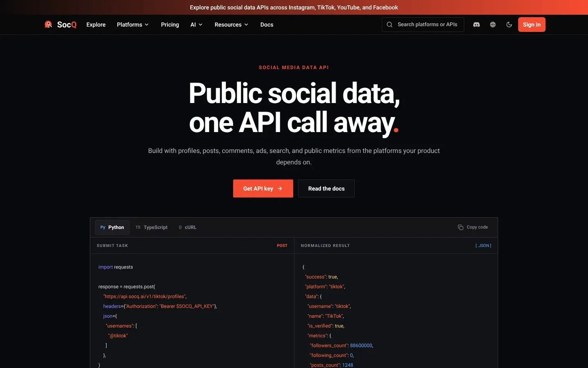Click the response = requests.post( line
Screen dimensions: 588x368
click(x=127, y=287)
